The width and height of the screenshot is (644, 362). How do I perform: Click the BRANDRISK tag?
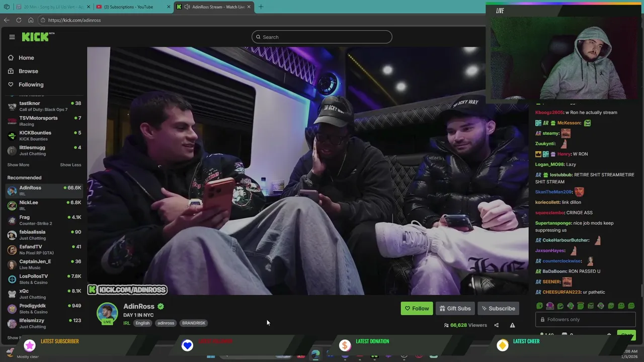(x=194, y=323)
